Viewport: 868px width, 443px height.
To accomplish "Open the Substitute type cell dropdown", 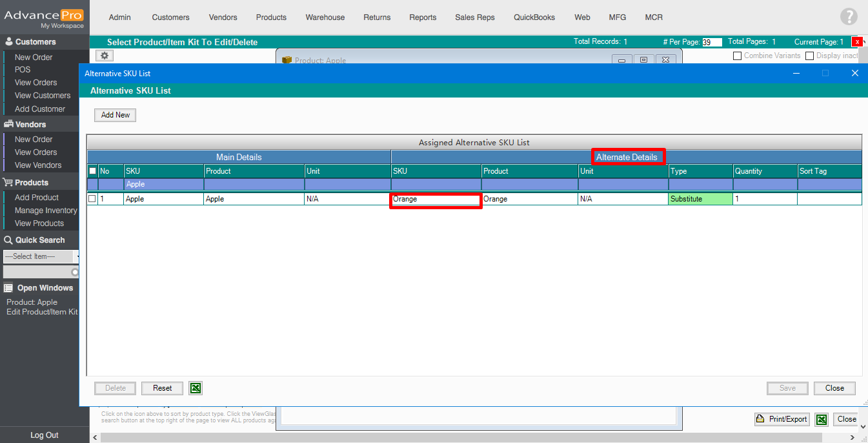I will pyautogui.click(x=700, y=199).
